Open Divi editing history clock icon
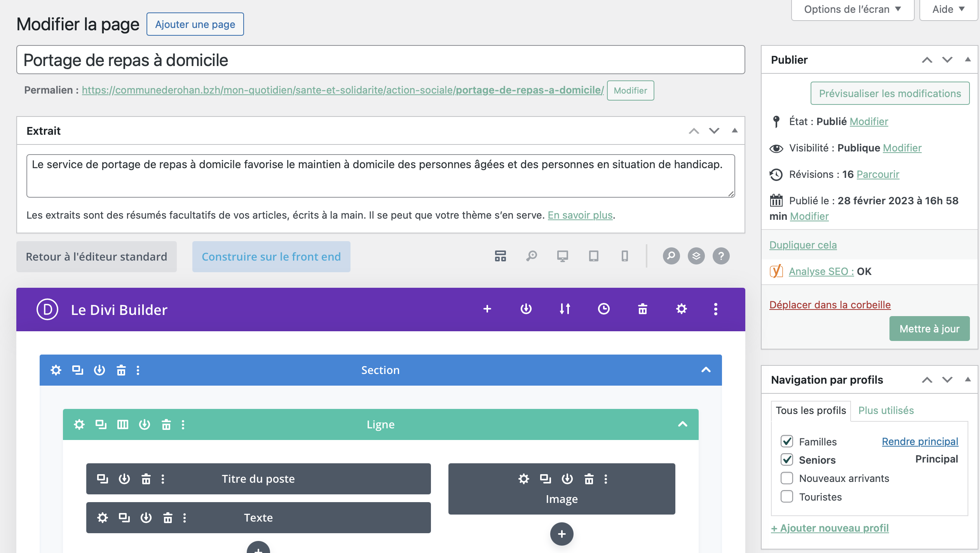The width and height of the screenshot is (980, 553). 603,309
